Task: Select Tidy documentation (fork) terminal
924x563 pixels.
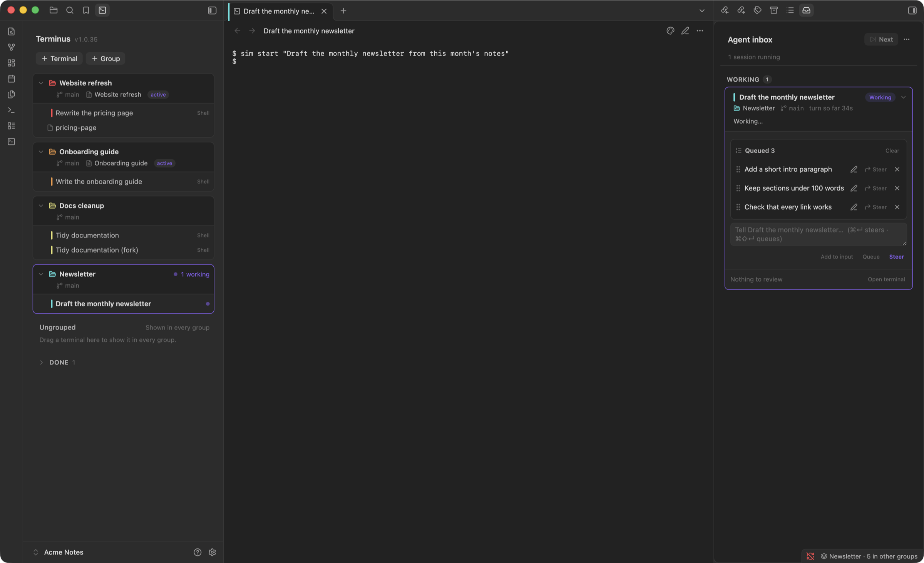Action: coord(123,250)
